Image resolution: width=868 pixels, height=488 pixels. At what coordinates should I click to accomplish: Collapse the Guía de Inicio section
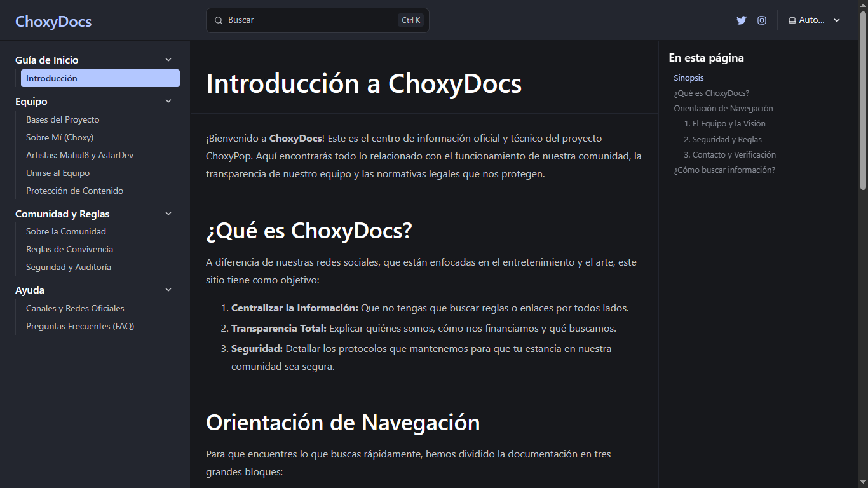pos(168,59)
